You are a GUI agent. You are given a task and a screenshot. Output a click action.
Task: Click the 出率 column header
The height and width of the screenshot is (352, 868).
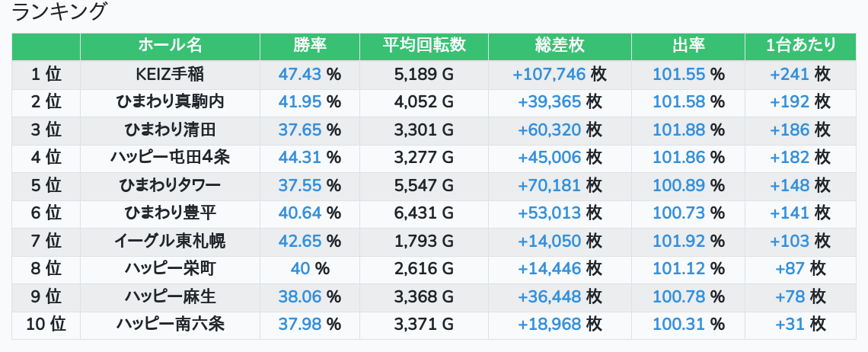(688, 46)
